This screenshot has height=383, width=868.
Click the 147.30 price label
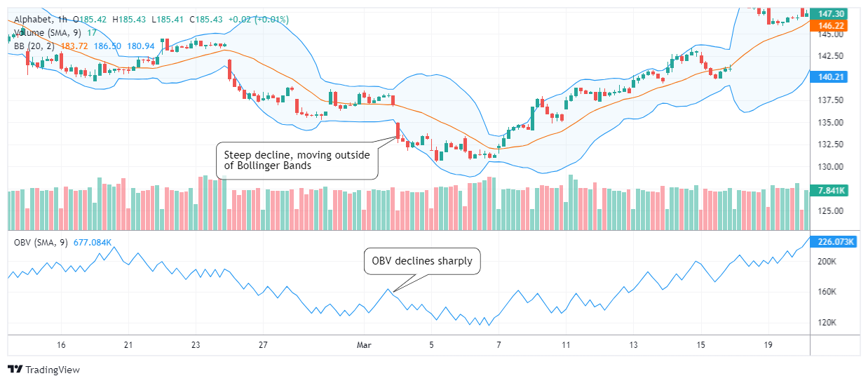829,13
